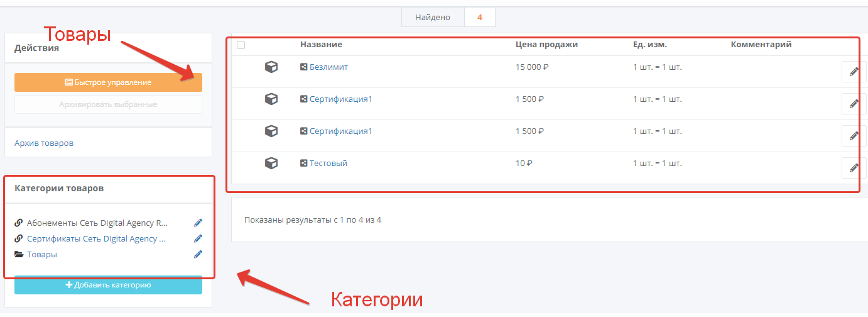
Task: Click Категории товаров panel heading
Action: pyautogui.click(x=59, y=188)
